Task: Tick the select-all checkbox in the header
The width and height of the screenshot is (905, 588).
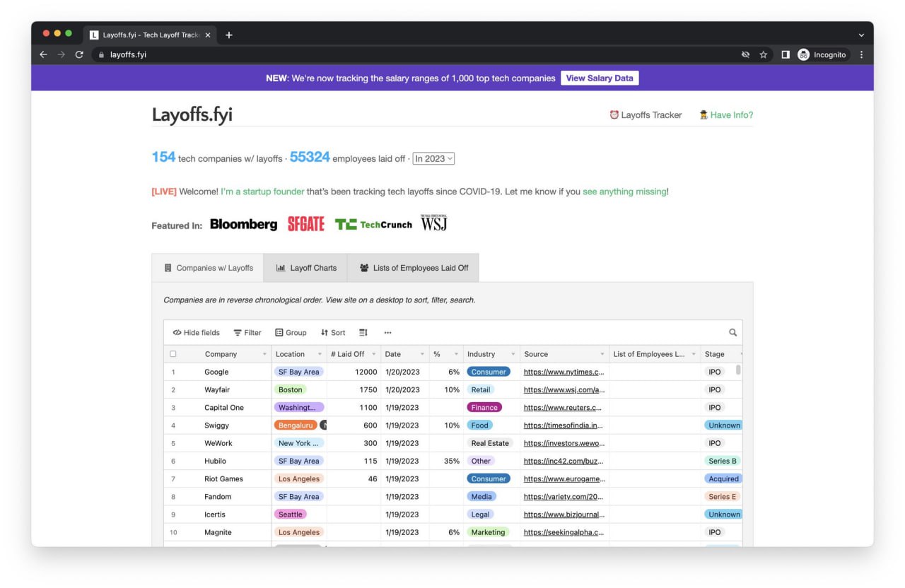Action: point(173,354)
